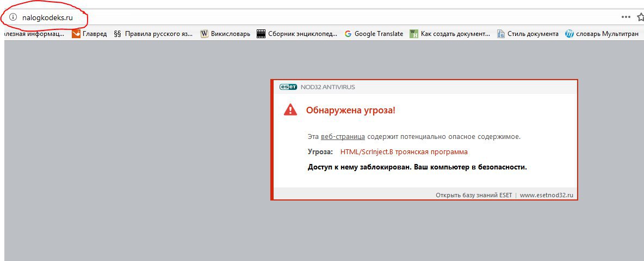The image size is (644, 261).
Task: Click the red warning triangle icon
Action: 290,110
